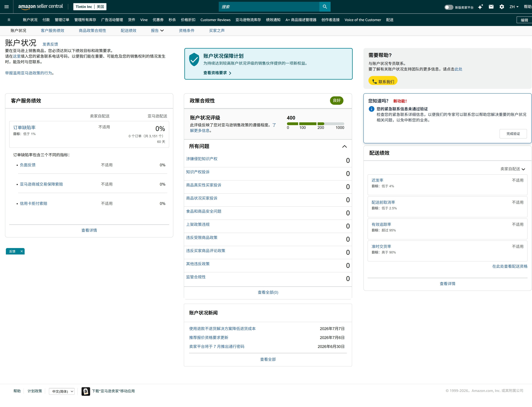Image resolution: width=532 pixels, height=407 pixels.
Task: Click the 编辑 button in menu bar
Action: (524, 20)
